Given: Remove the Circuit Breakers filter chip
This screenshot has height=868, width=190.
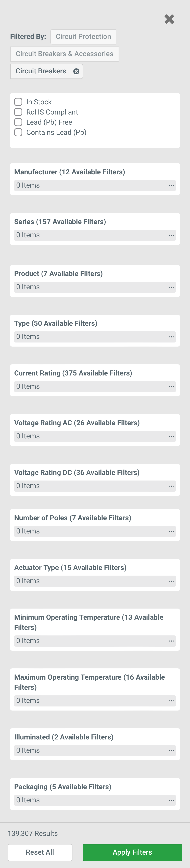Looking at the screenshot, I should point(76,71).
